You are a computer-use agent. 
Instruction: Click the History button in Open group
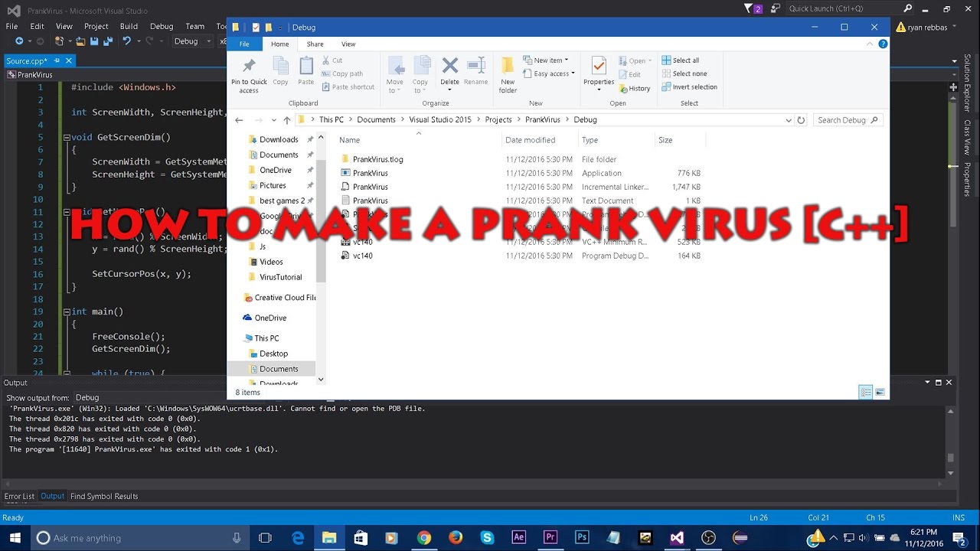click(x=634, y=89)
